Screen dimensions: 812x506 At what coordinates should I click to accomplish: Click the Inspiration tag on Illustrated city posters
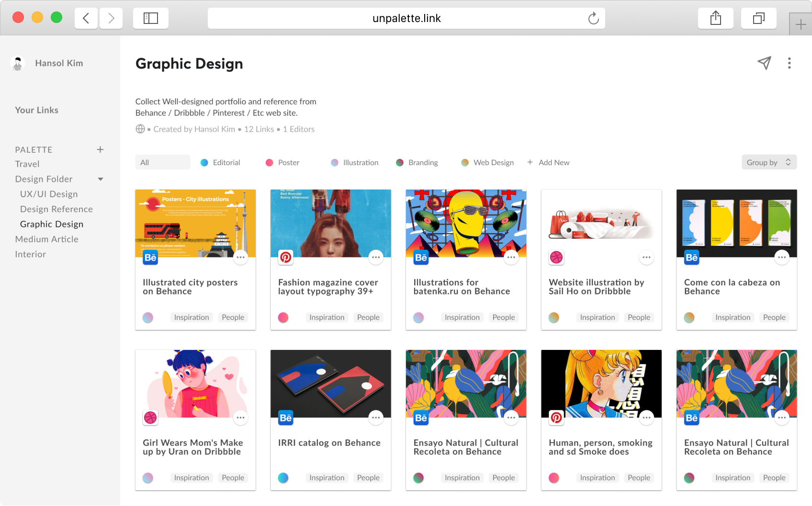192,317
